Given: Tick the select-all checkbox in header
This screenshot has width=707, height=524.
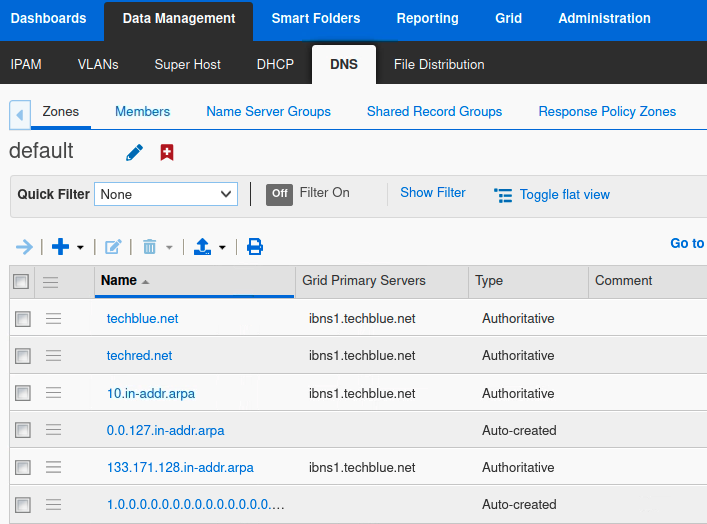Looking at the screenshot, I should [x=21, y=282].
